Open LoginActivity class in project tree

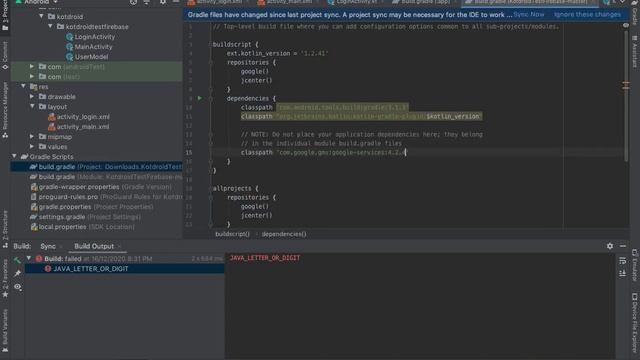[94, 37]
